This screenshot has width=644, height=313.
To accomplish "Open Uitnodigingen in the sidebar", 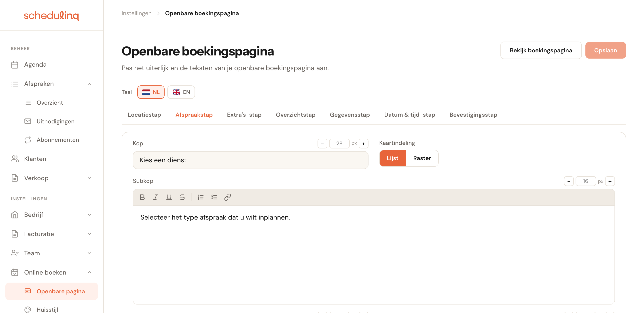I will pos(51,121).
